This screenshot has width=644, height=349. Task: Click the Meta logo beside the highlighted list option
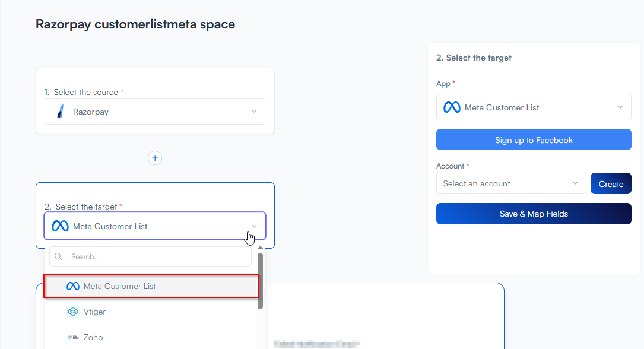tap(73, 286)
